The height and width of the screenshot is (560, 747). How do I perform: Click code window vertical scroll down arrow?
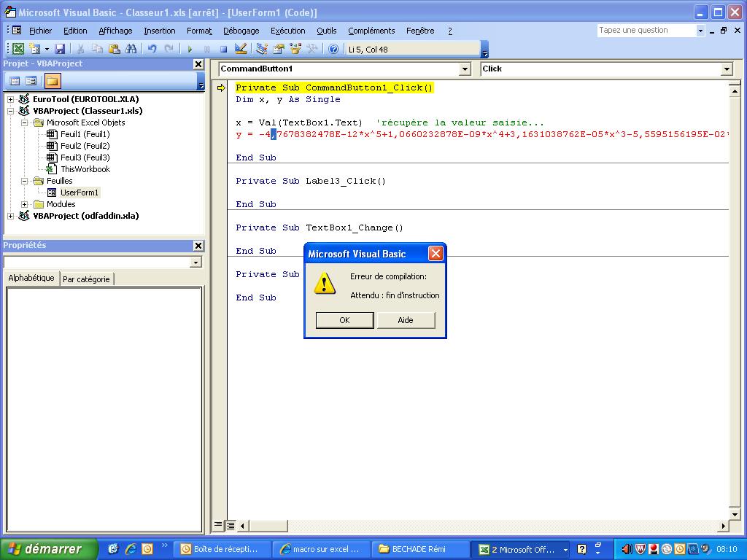click(735, 514)
